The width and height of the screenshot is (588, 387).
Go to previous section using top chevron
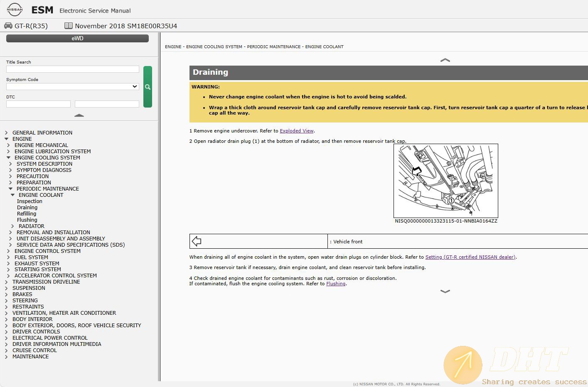[445, 60]
